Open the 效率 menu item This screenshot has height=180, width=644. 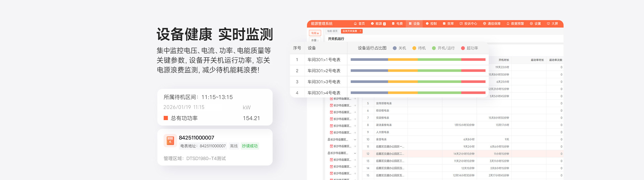(448, 24)
